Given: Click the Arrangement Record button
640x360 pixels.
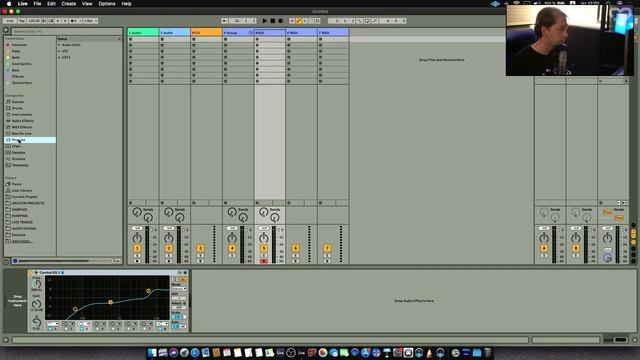Looking at the screenshot, I should [x=280, y=20].
